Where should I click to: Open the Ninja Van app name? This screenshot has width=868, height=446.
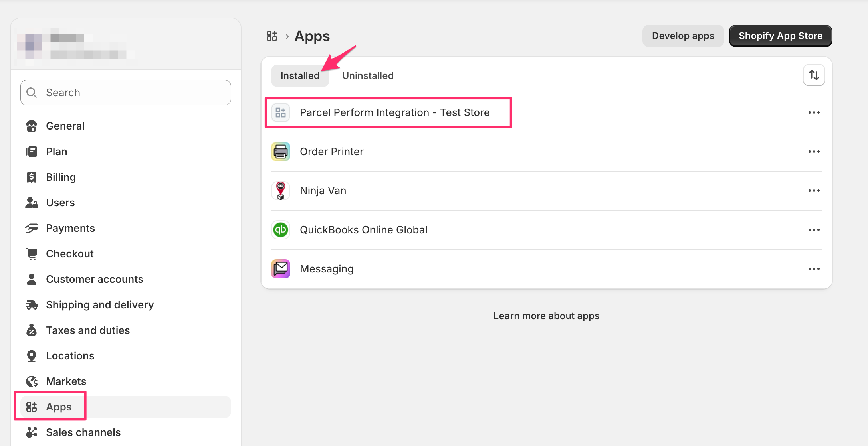(323, 191)
